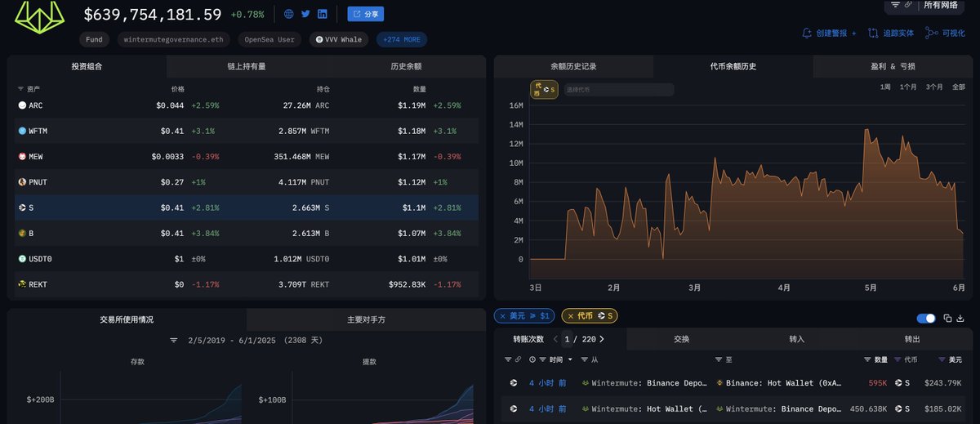The image size is (980, 424).
Task: Click S token icon in 595K transfer row
Action: 898,382
